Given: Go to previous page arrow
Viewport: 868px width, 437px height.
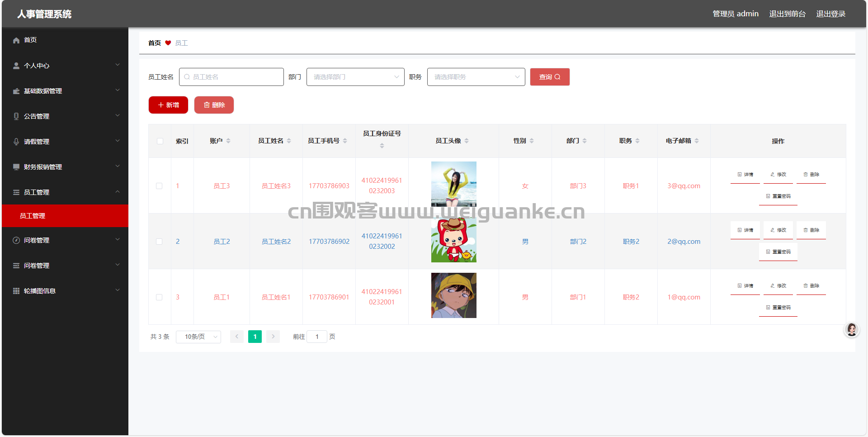Looking at the screenshot, I should (x=237, y=337).
